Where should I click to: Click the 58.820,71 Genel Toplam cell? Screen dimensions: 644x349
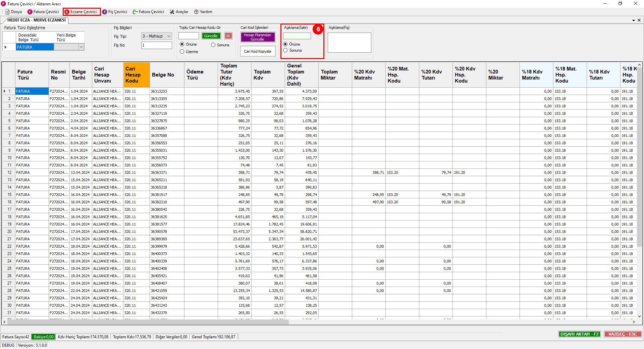point(302,232)
